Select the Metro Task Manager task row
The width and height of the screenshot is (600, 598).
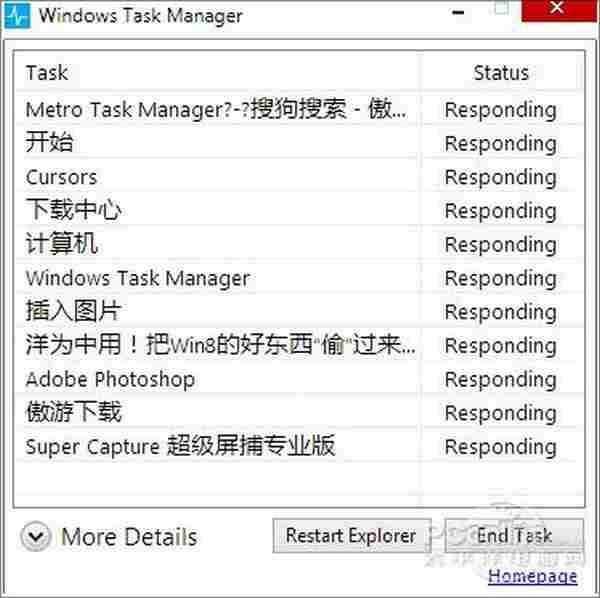[215, 109]
